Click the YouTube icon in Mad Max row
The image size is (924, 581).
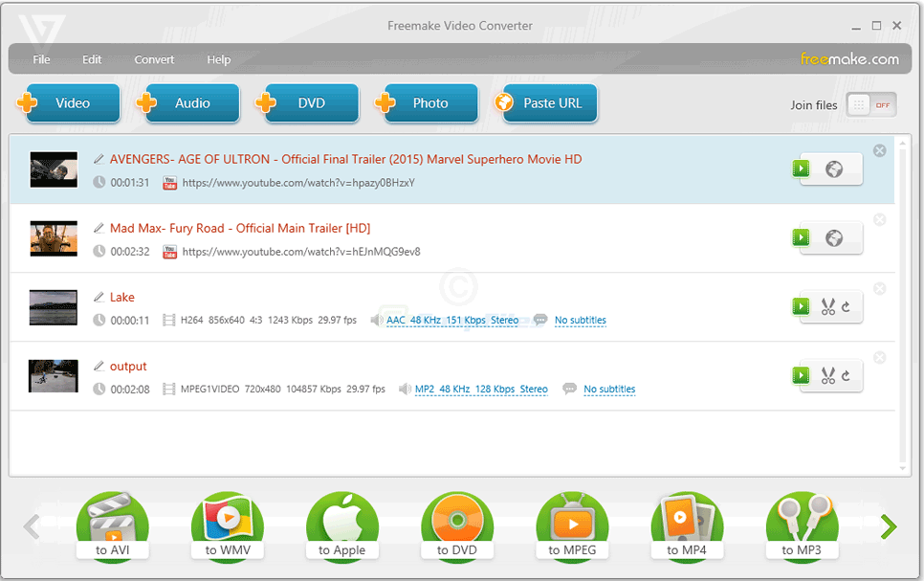tap(169, 252)
